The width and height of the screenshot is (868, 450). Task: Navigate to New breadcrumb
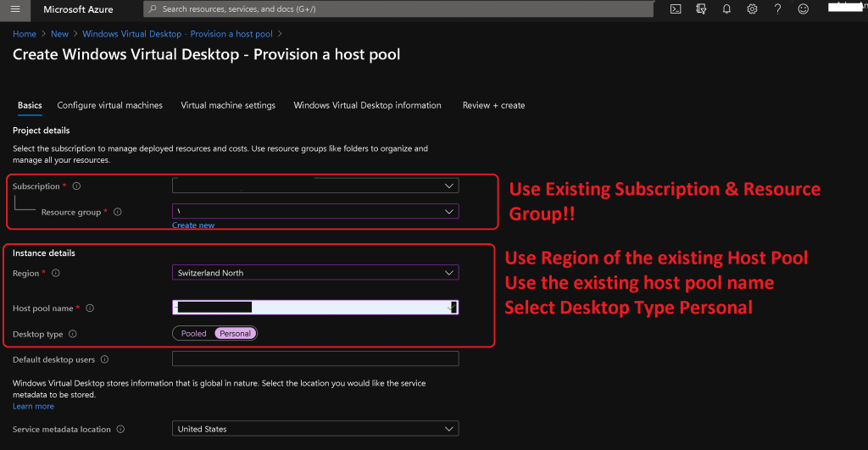(x=60, y=34)
